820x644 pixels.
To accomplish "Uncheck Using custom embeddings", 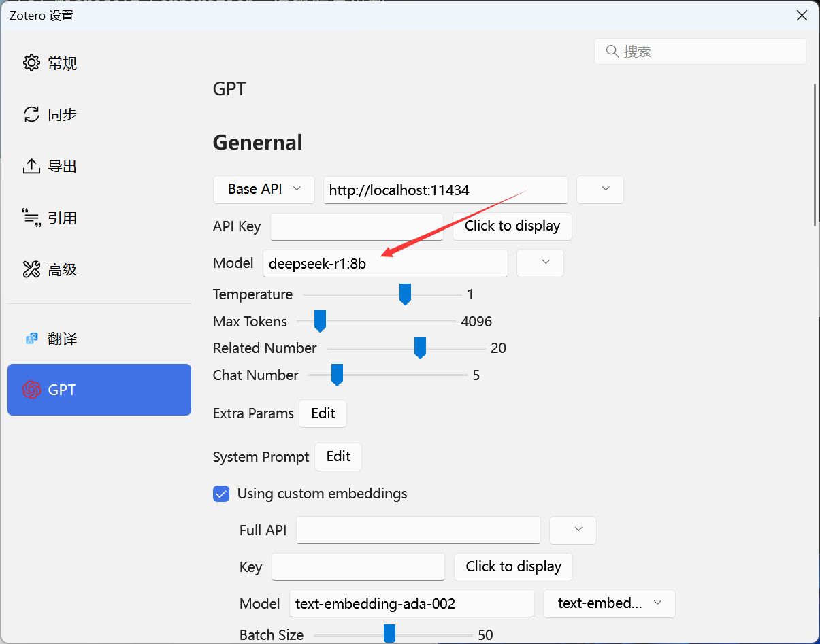I will [221, 494].
